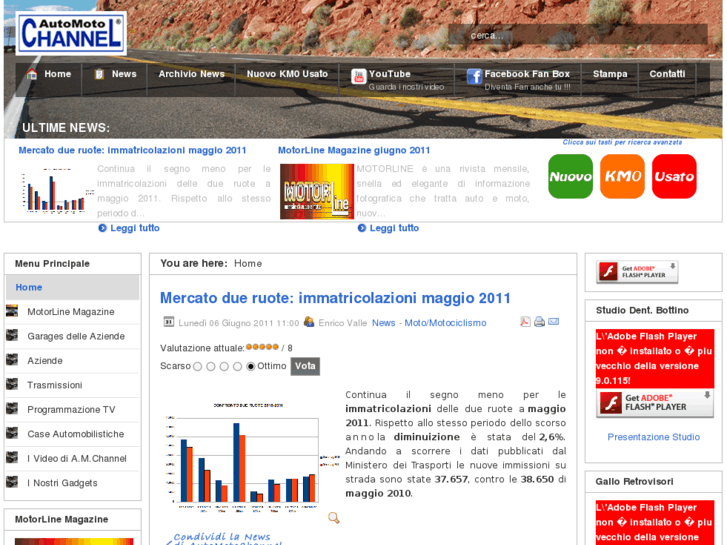Image resolution: width=727 pixels, height=545 pixels.
Task: Click the icon beside MotorLine Magazine menu item
Action: point(12,310)
